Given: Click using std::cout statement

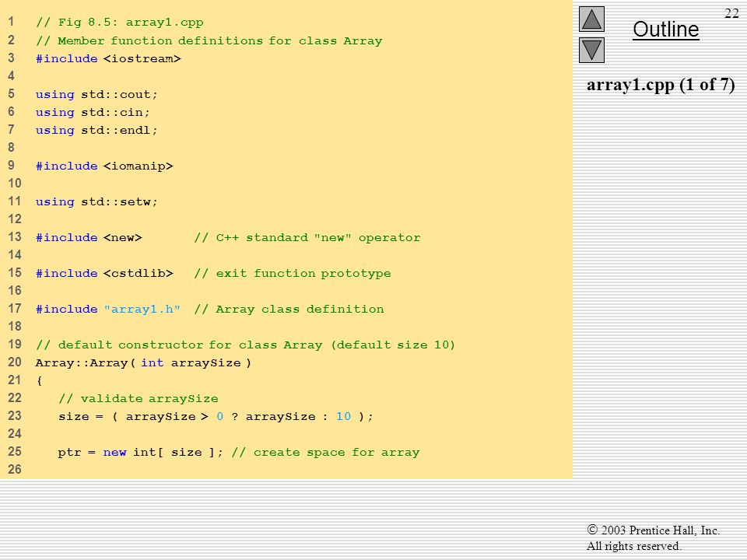Looking at the screenshot, I should point(96,94).
